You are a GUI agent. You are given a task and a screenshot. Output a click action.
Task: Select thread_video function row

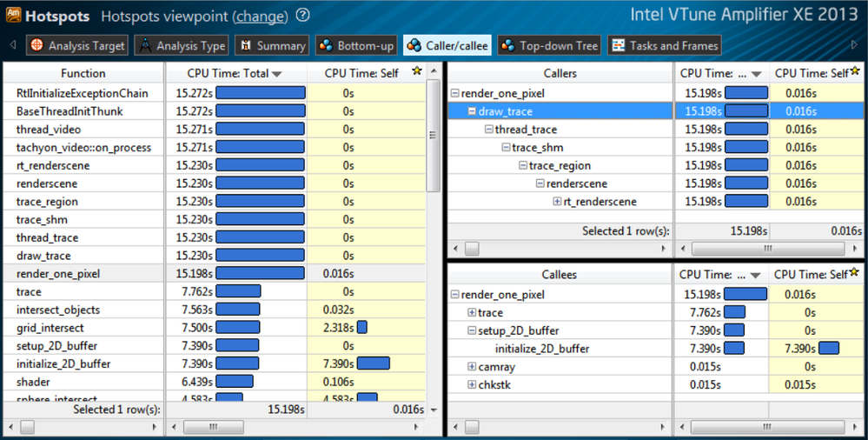coord(49,129)
